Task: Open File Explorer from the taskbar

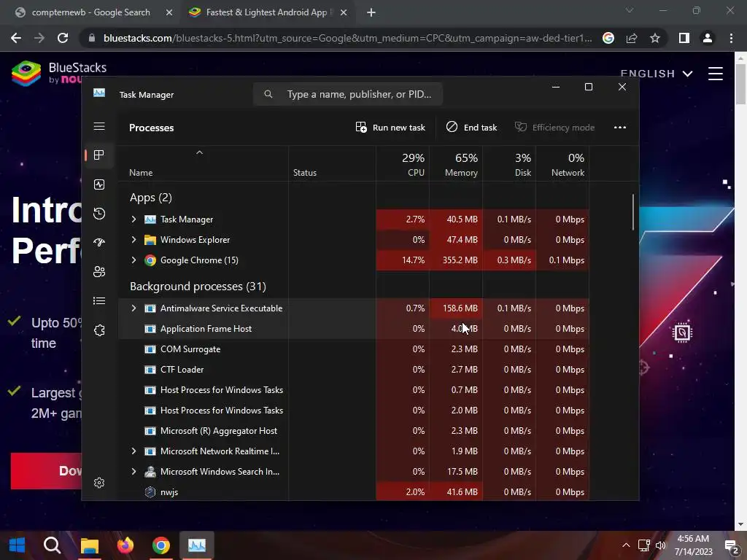Action: (89, 545)
